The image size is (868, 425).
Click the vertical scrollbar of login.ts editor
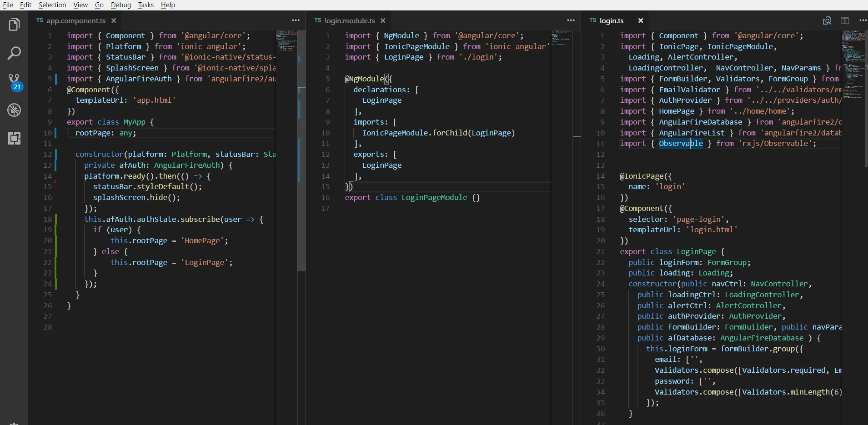(865, 98)
